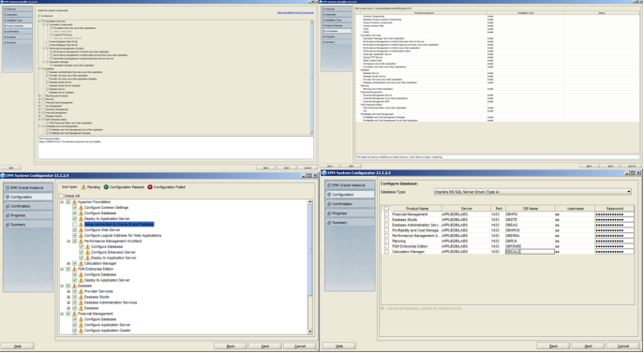
Task: Check the Essbase Studio row in database table
Action: (386, 220)
